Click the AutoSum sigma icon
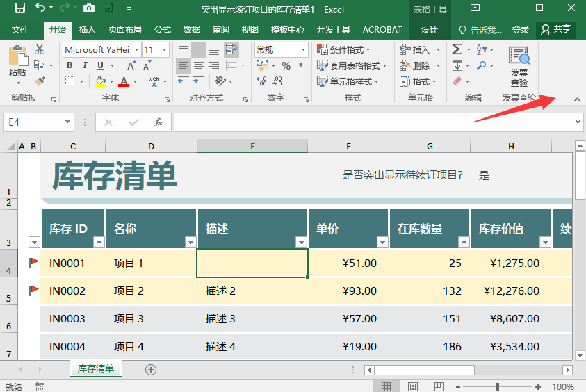 point(457,49)
